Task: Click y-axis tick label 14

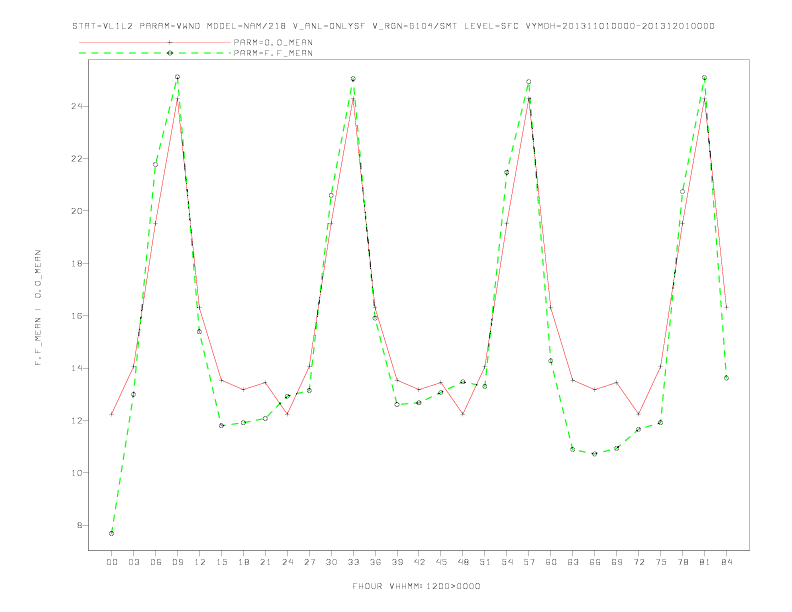Action: tap(77, 368)
